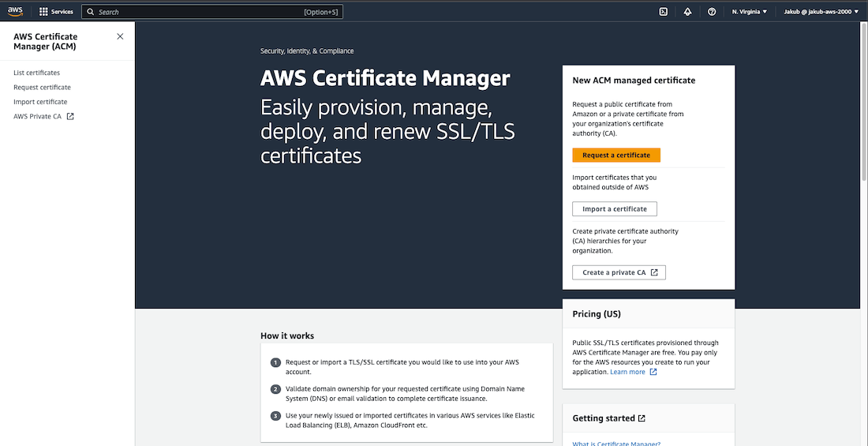868x446 pixels.
Task: Expand the N. Virginia region dropdown
Action: [749, 12]
